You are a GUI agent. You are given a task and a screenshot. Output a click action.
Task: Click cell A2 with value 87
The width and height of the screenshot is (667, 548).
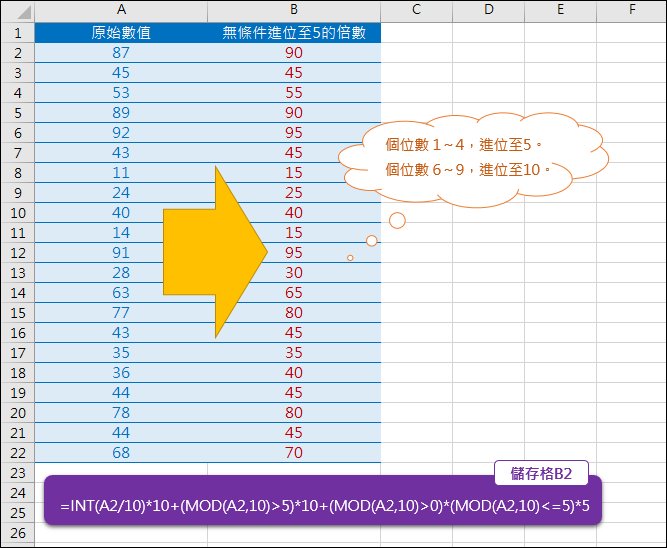coord(121,53)
